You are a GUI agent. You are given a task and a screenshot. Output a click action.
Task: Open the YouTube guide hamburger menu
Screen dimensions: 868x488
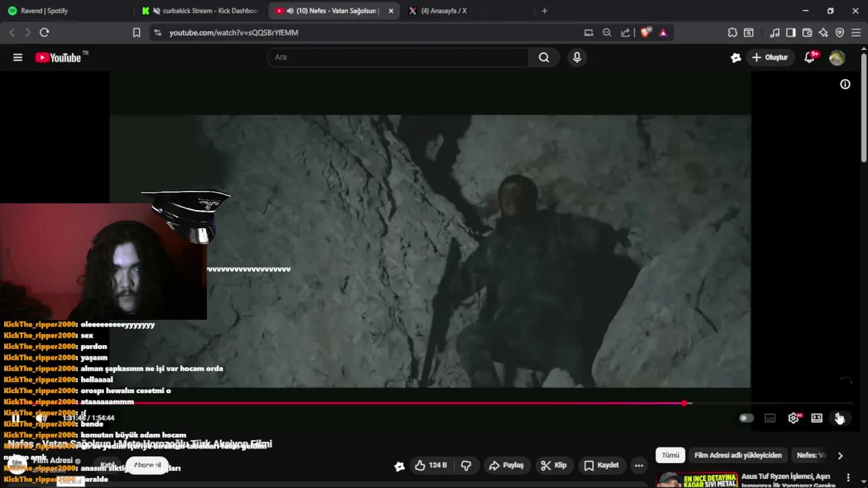point(18,58)
